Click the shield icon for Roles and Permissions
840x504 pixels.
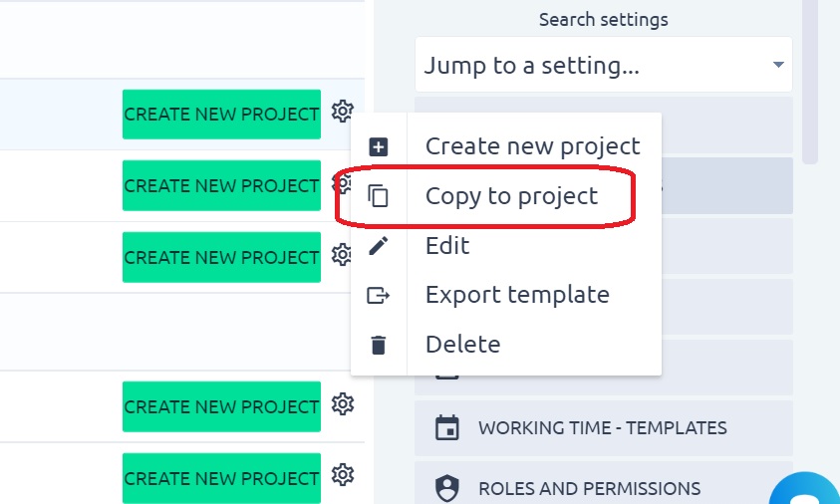pyautogui.click(x=447, y=489)
